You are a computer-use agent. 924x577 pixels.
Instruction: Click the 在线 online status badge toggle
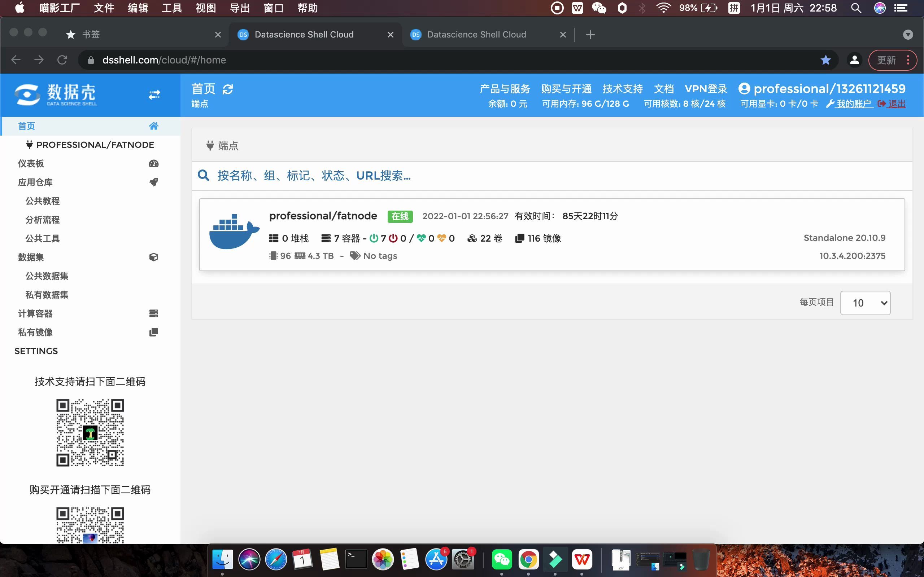pyautogui.click(x=400, y=216)
